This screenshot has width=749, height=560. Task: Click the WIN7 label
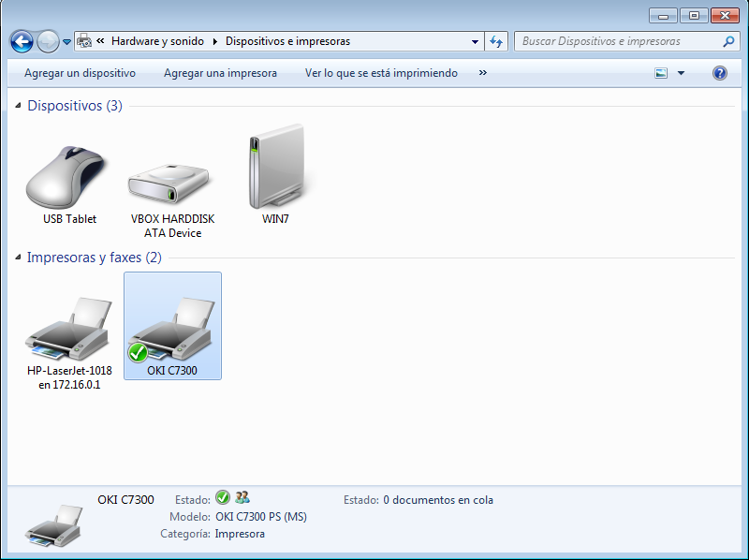tap(275, 219)
